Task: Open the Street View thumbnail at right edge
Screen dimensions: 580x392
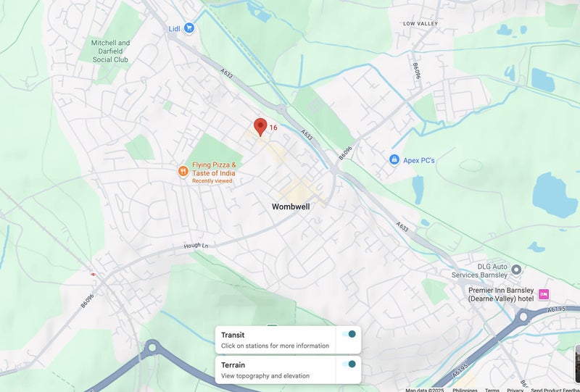Action: [578, 364]
